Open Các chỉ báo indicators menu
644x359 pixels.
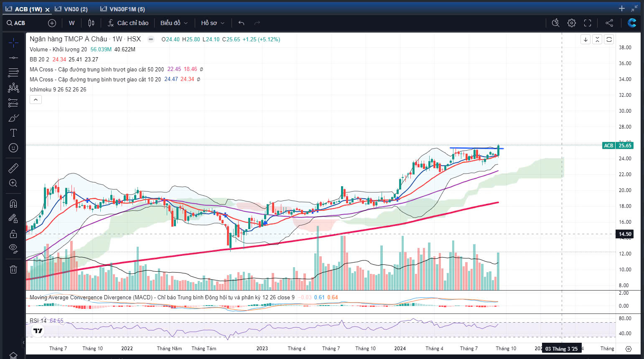128,23
